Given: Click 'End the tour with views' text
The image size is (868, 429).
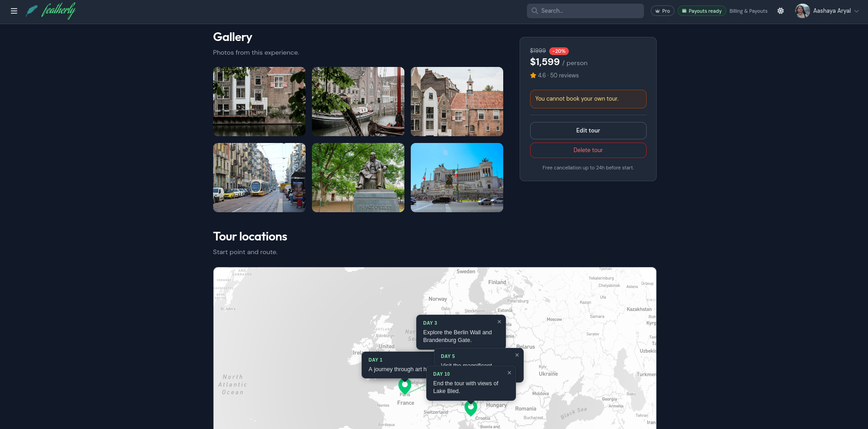Looking at the screenshot, I should tap(465, 387).
